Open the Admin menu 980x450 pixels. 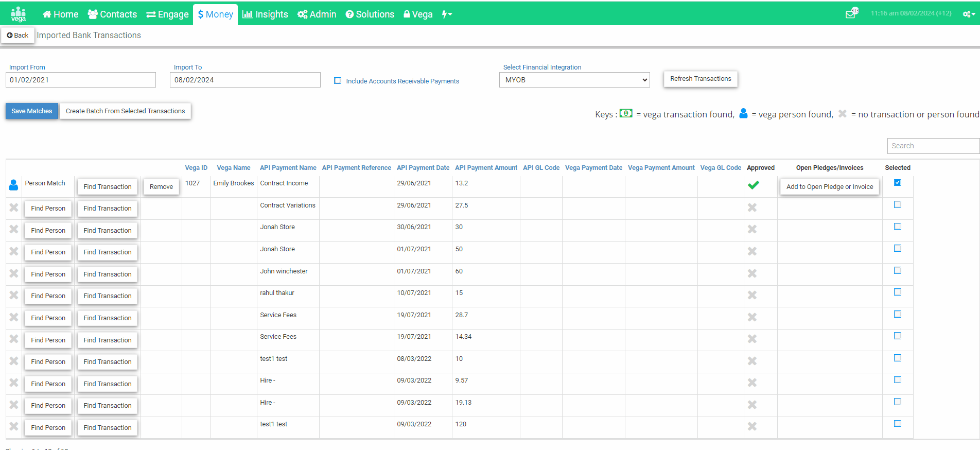point(317,14)
